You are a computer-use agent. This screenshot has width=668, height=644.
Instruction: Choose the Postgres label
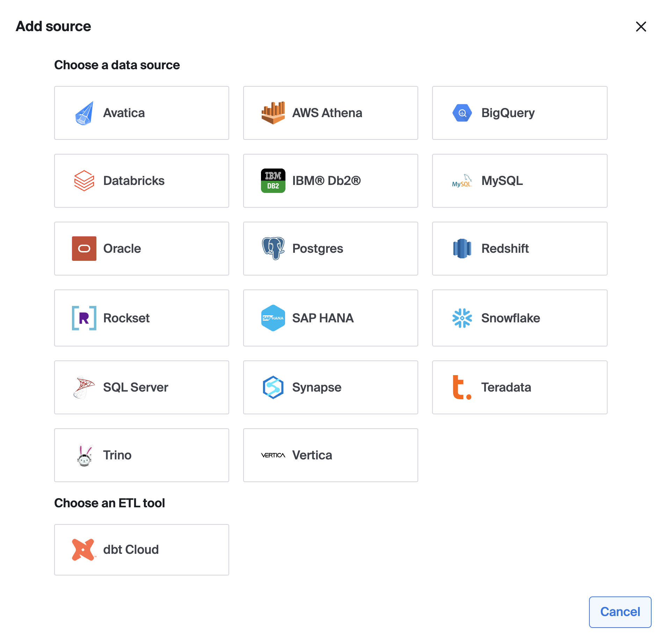click(318, 249)
